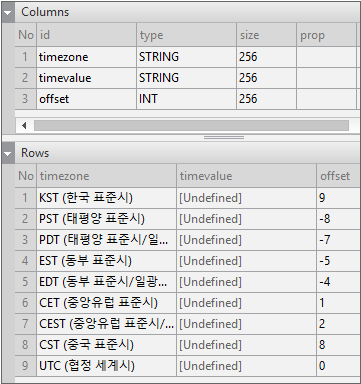Click the horizontal scrollbar in the Columns panel
Viewport: 361px width, 384px height.
click(x=191, y=126)
